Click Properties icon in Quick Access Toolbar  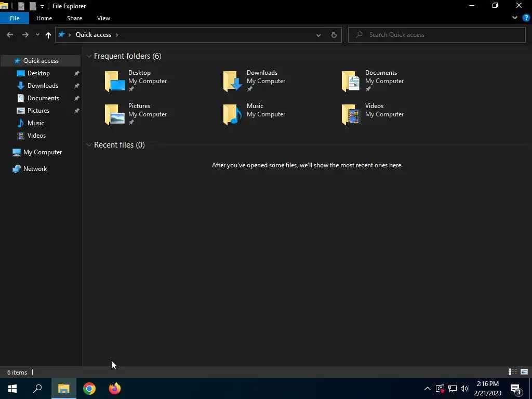[21, 6]
